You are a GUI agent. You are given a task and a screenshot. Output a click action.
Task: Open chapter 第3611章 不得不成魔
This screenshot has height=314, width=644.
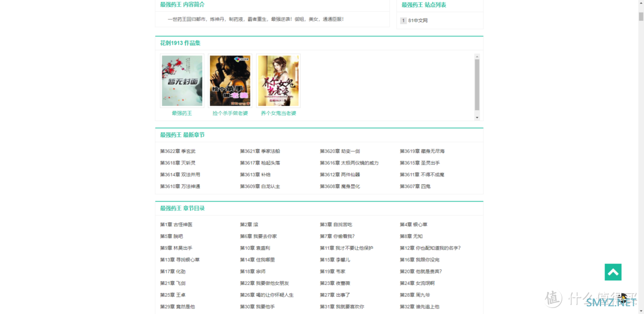[x=422, y=175]
